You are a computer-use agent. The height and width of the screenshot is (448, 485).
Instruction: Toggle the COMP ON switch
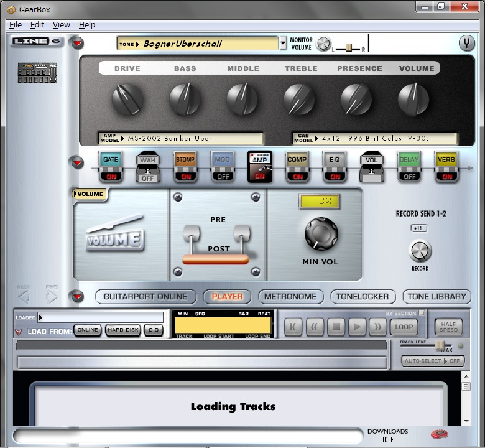[x=297, y=177]
